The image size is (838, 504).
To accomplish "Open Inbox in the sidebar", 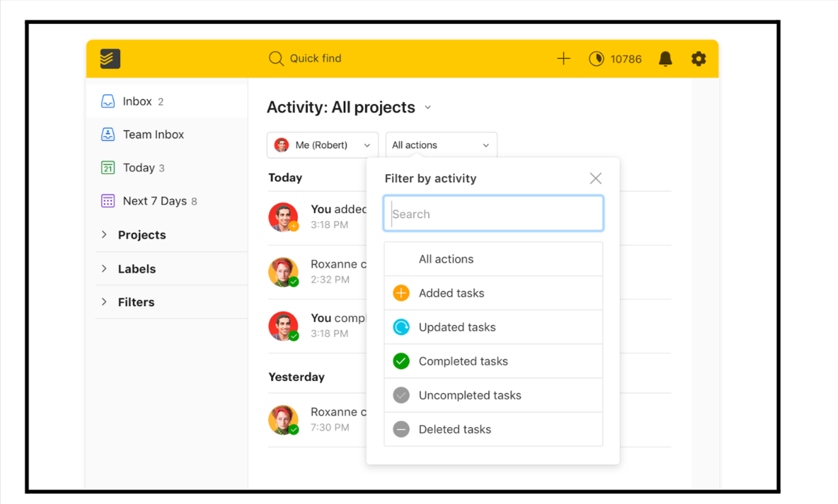I will (137, 101).
